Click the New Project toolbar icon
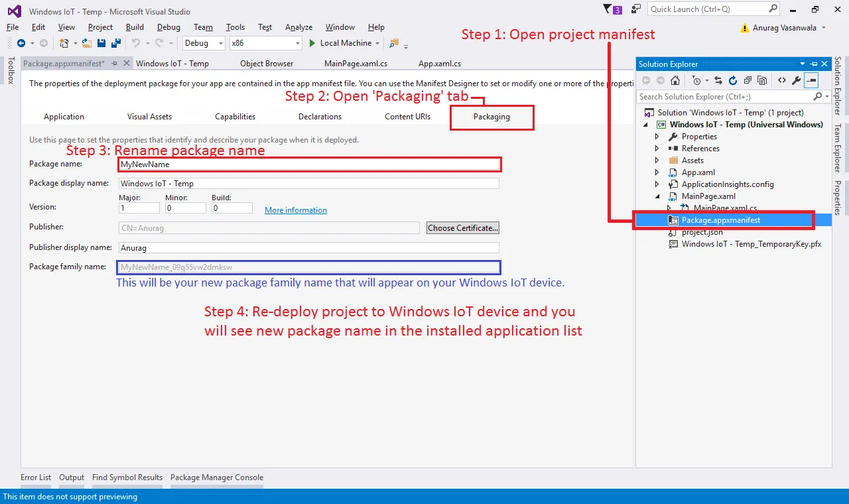849x504 pixels. pyautogui.click(x=64, y=43)
